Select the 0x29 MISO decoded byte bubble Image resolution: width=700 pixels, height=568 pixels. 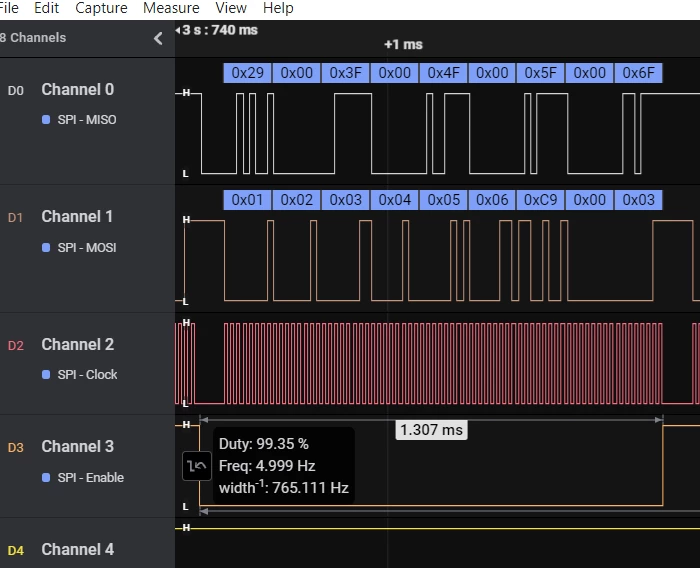(247, 73)
